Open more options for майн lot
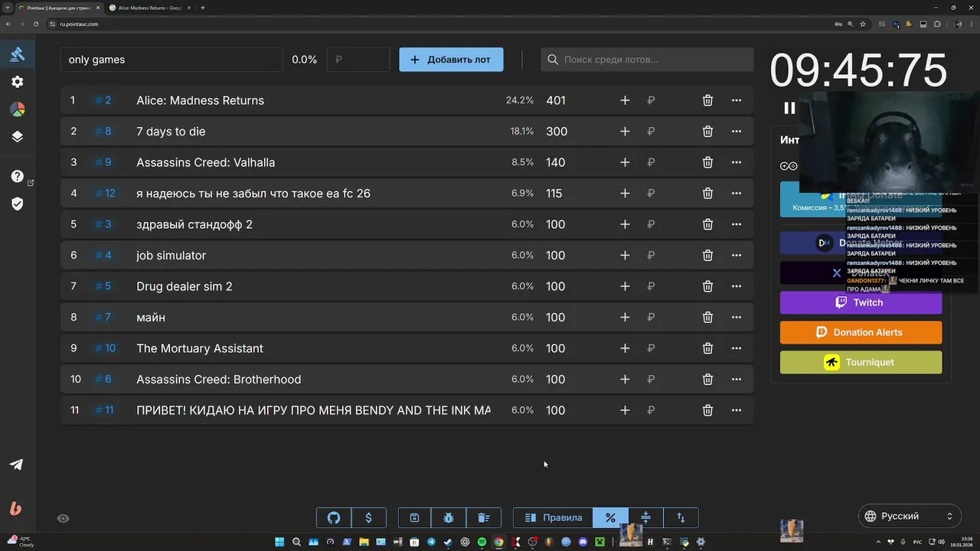Screen dimensions: 980x551 coord(737,318)
